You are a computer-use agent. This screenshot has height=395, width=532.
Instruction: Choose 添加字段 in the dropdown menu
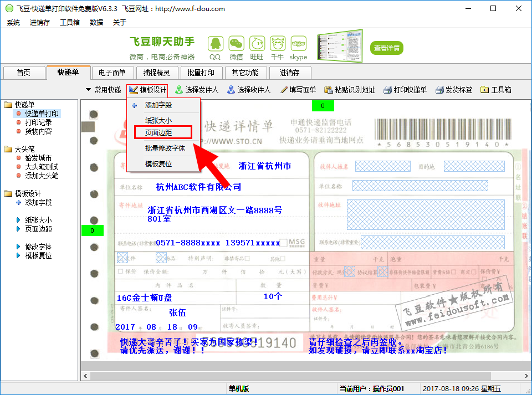coord(163,105)
